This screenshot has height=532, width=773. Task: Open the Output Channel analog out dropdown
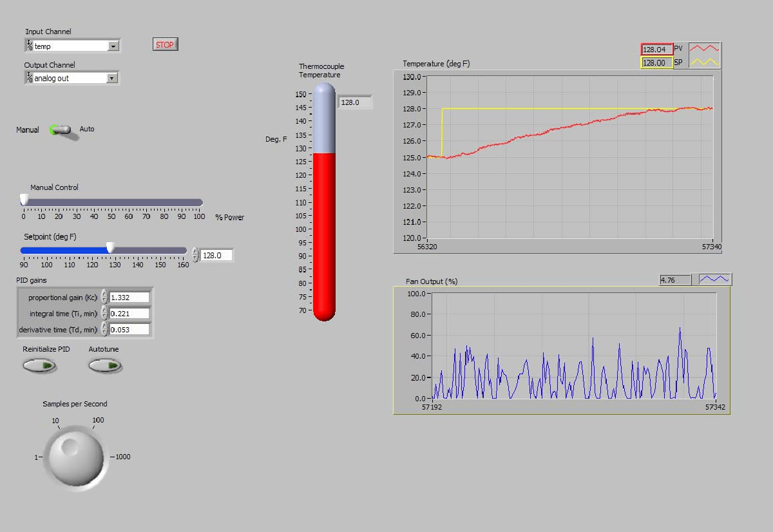[x=112, y=79]
